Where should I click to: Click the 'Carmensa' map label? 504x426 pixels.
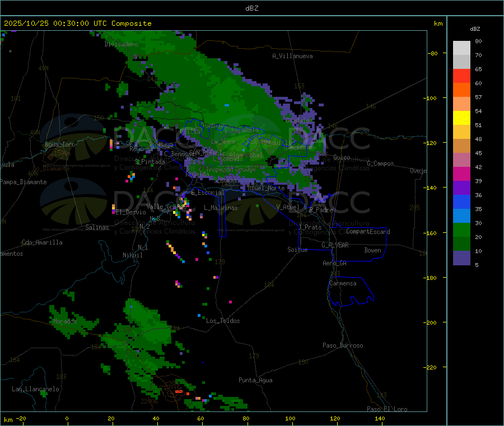point(343,284)
